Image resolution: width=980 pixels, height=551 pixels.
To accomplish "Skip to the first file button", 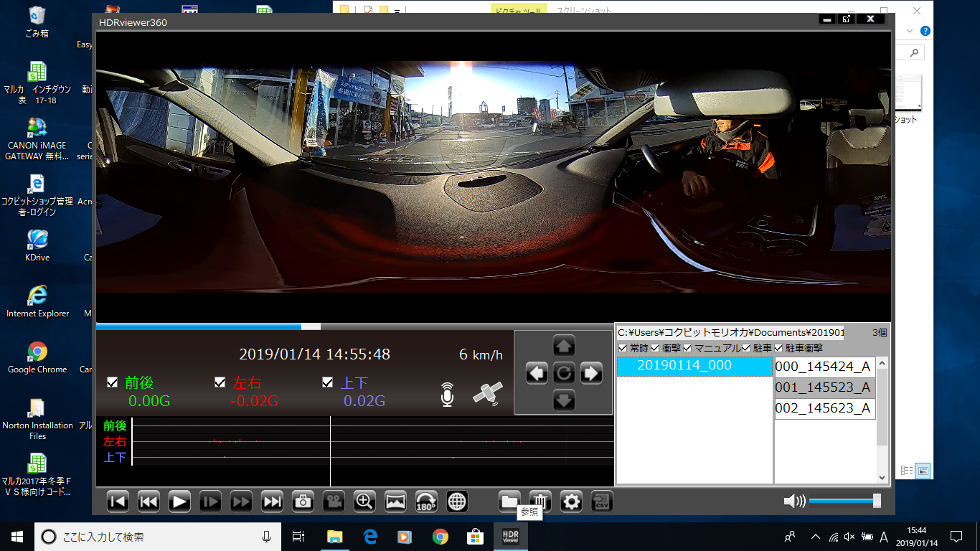I will coord(118,501).
